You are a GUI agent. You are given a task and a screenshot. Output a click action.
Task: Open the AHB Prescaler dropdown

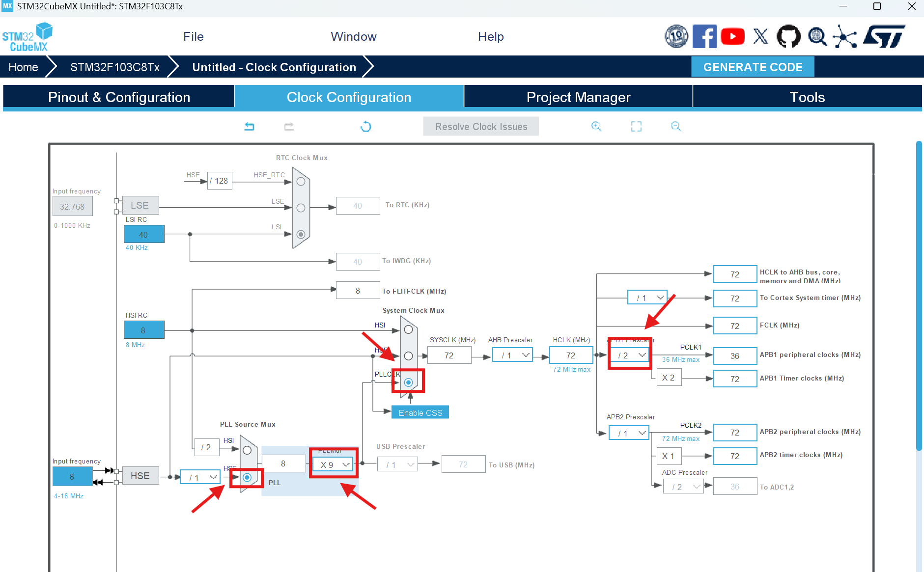(513, 355)
